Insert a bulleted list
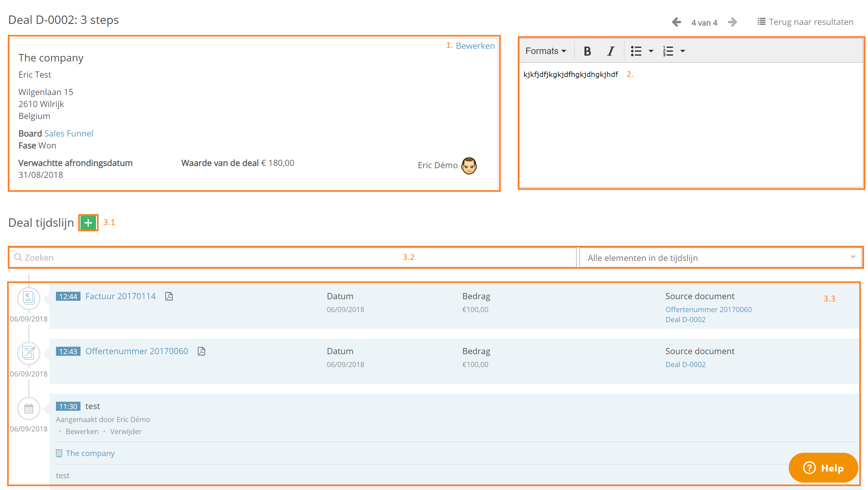 click(x=636, y=51)
